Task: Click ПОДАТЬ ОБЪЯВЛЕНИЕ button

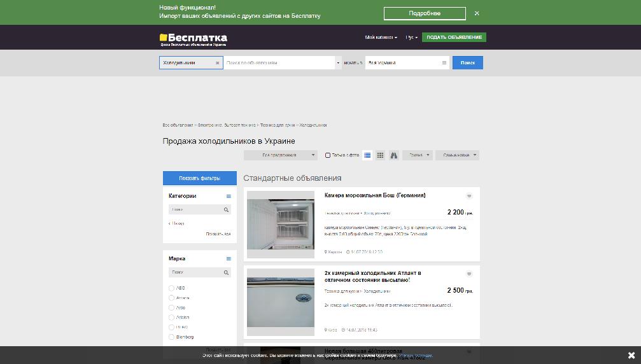Action: (x=454, y=37)
